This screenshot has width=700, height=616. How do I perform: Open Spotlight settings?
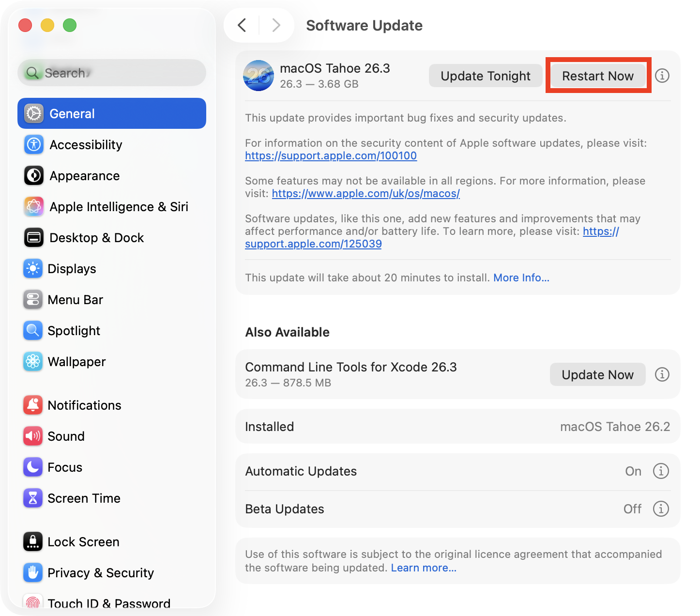point(74,331)
